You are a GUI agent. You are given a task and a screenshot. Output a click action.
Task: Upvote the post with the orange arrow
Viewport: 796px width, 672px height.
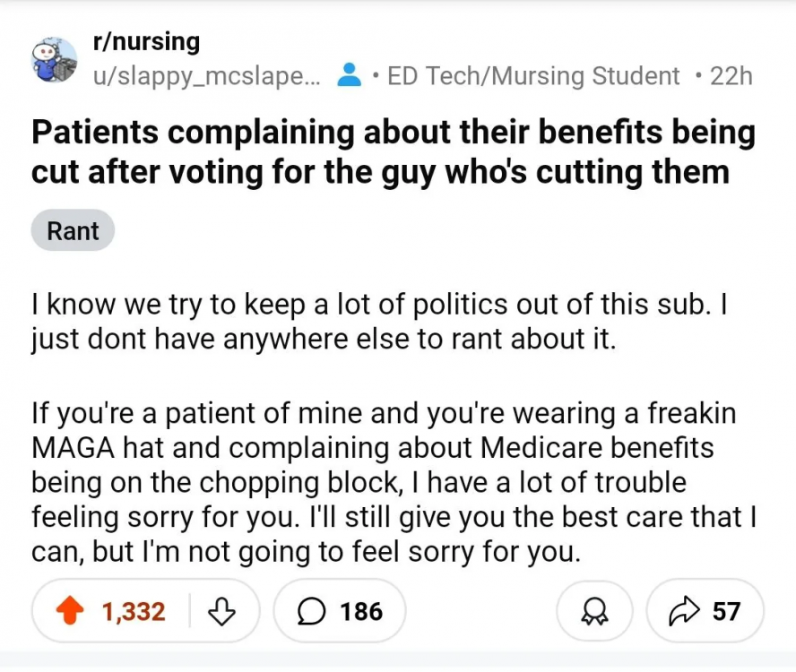pos(67,611)
